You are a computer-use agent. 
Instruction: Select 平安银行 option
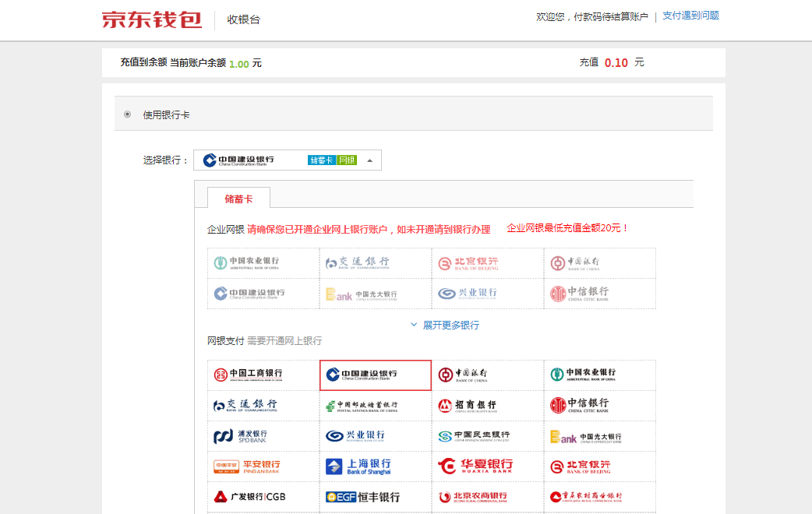tap(263, 466)
